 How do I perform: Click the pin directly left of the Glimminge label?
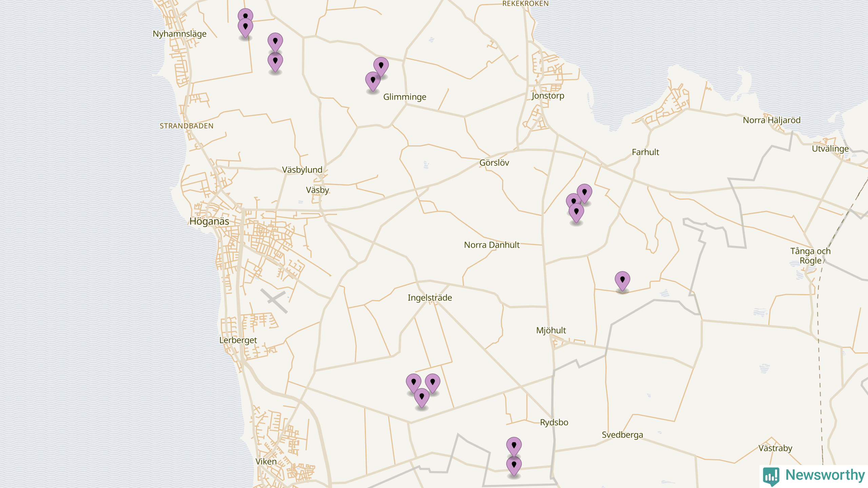tap(373, 82)
